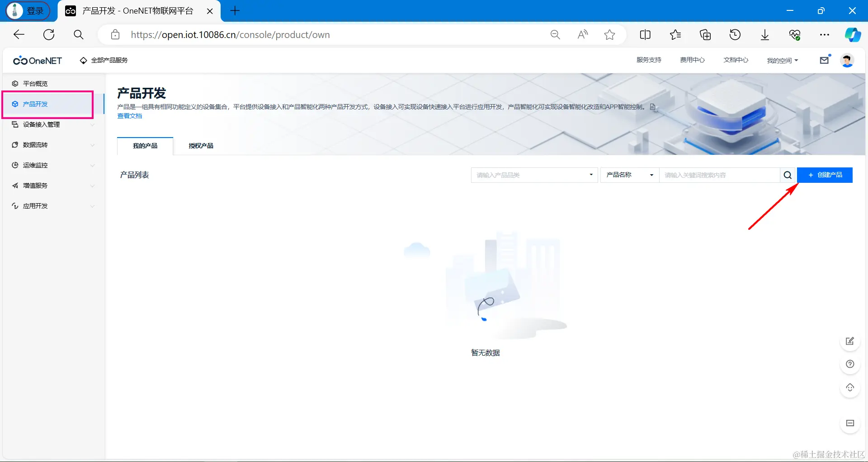Focus the keyword search input field
This screenshot has width=868, height=462.
pos(720,175)
